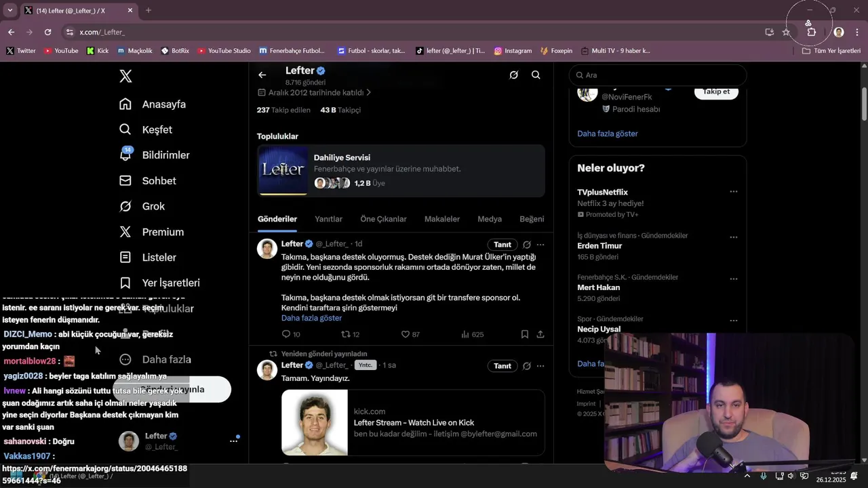Open more options for TVplusNetflix trend
Viewport: 868px width, 488px height.
point(734,192)
